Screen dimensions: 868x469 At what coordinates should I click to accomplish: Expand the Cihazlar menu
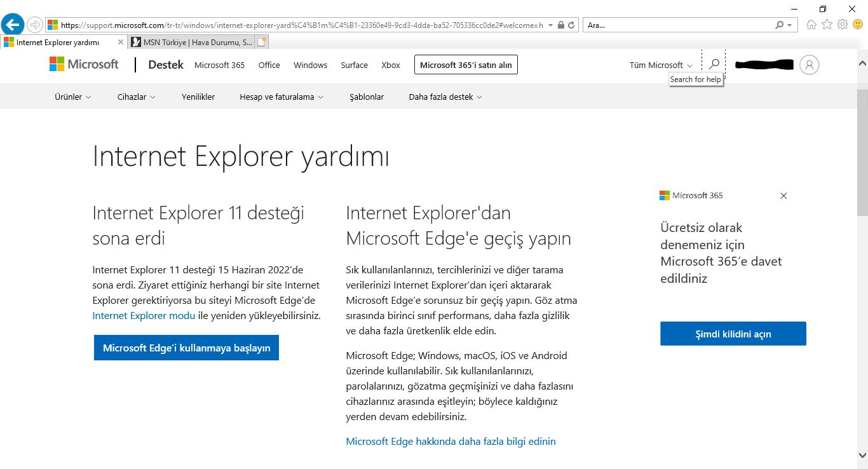(x=137, y=97)
